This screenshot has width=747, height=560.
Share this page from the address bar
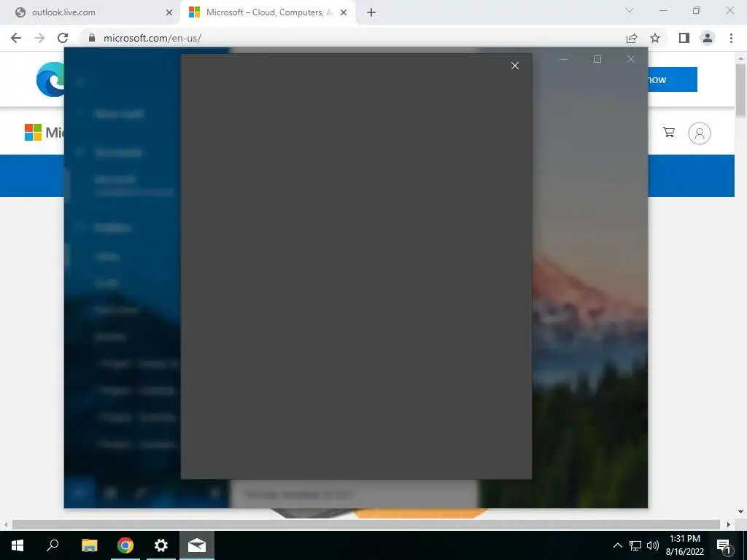[632, 38]
